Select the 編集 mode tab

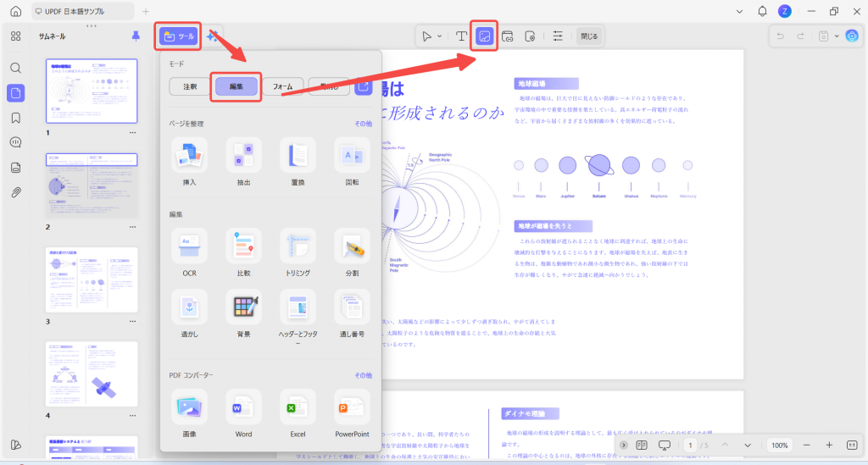tap(236, 86)
